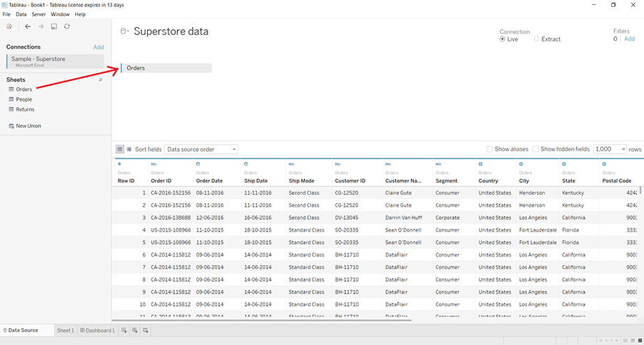Open the Sort fields dropdown

[x=201, y=150]
